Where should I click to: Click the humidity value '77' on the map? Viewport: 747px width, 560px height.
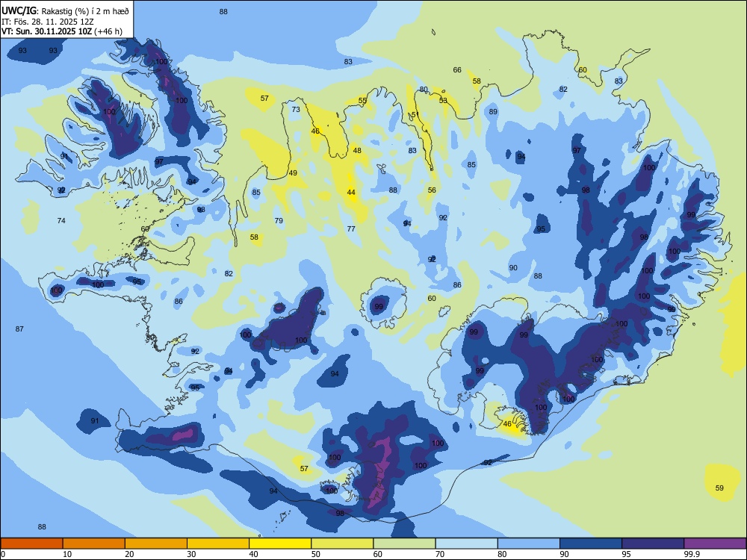coord(351,228)
